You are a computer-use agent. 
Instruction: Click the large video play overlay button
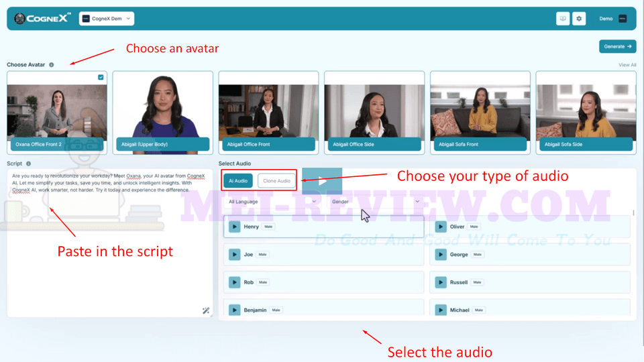[322, 180]
